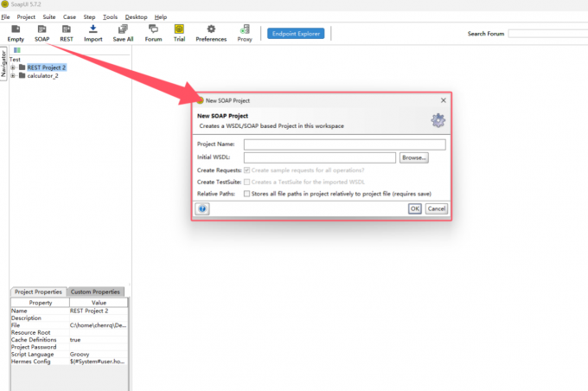Screen dimensions: 588x391
Task: Select REST Project 2 tree item
Action: click(x=47, y=67)
